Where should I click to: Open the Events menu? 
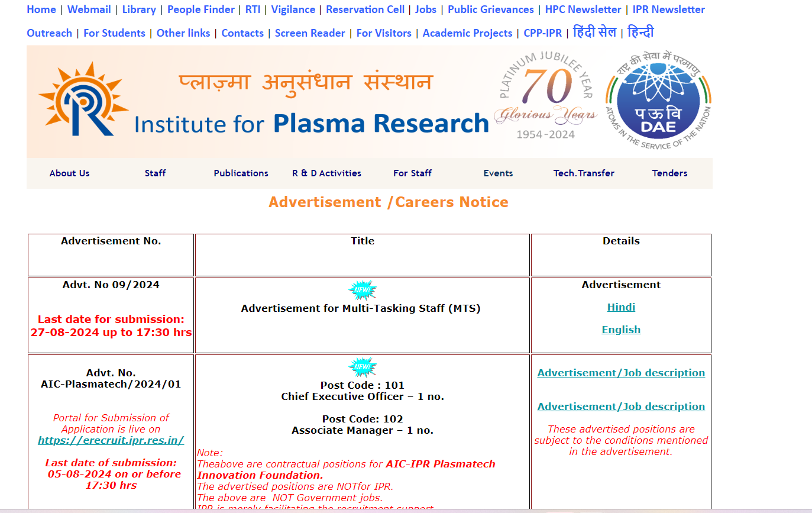point(499,173)
